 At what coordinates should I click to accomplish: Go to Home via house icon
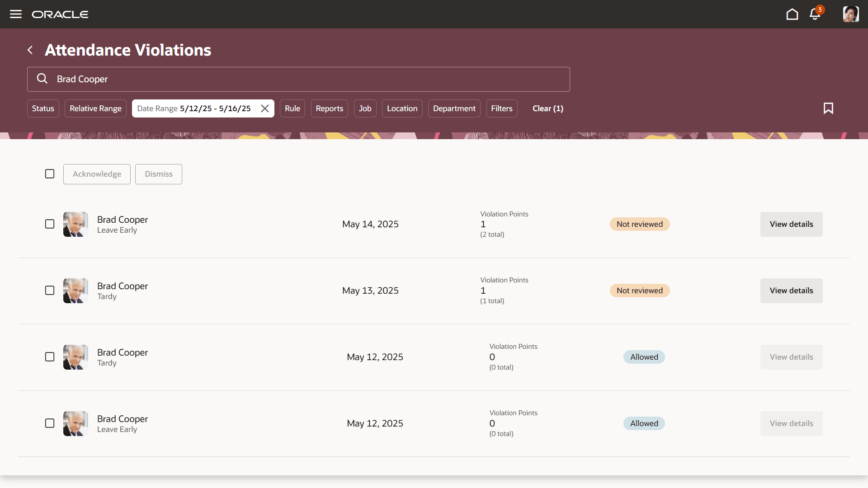tap(792, 14)
